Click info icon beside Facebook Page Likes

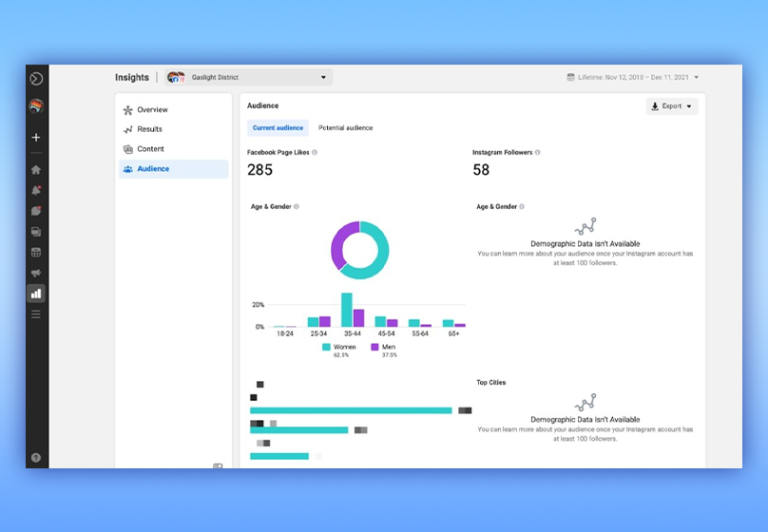point(315,152)
